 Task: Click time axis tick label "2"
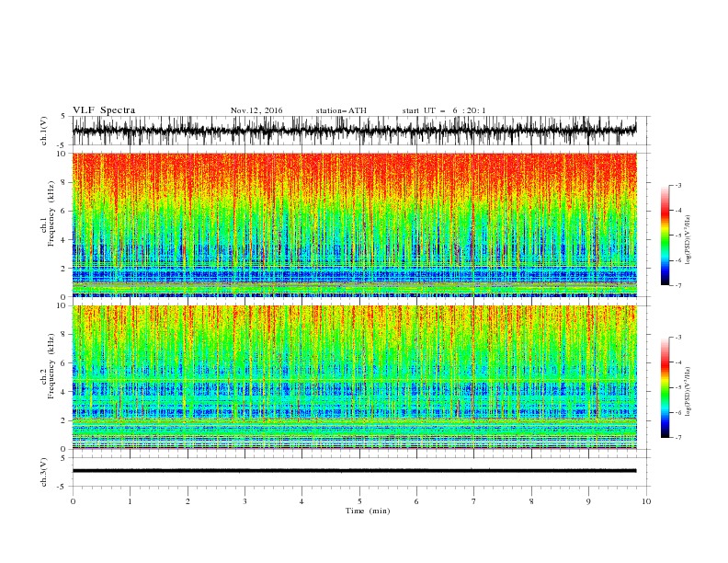tap(188, 501)
